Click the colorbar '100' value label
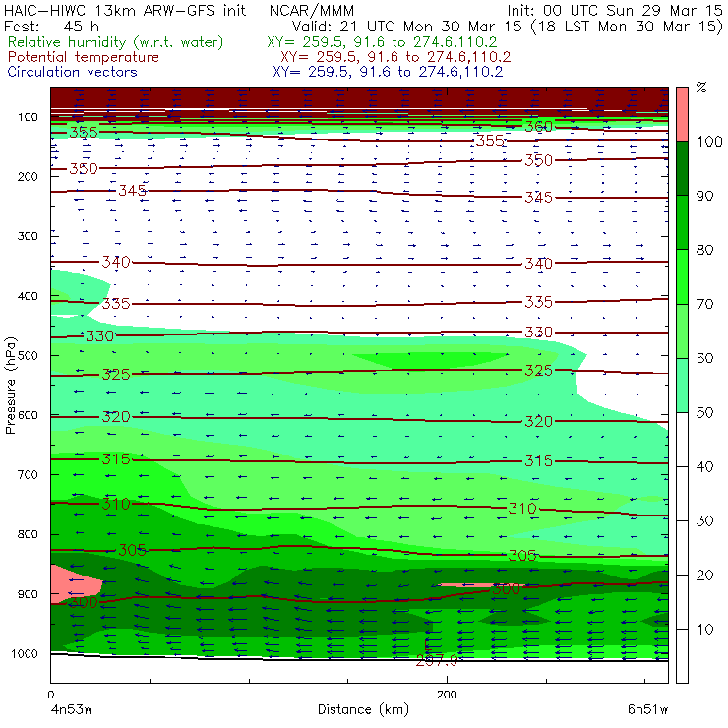 pyautogui.click(x=710, y=141)
